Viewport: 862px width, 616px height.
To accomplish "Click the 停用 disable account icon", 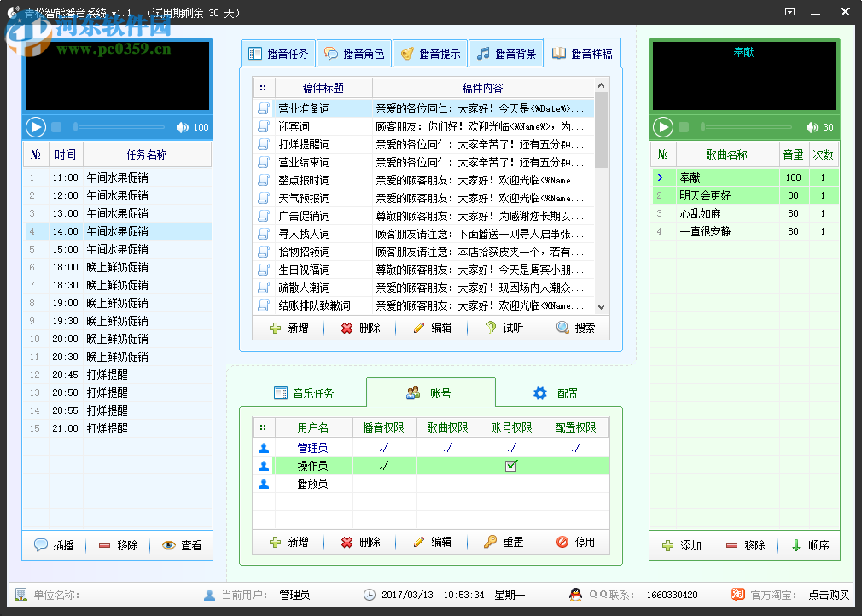I will pos(562,542).
